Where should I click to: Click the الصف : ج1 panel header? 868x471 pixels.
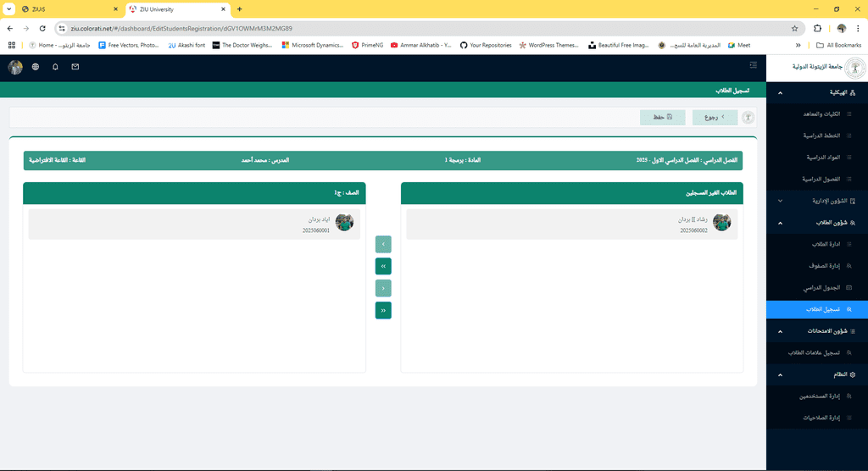click(x=194, y=193)
